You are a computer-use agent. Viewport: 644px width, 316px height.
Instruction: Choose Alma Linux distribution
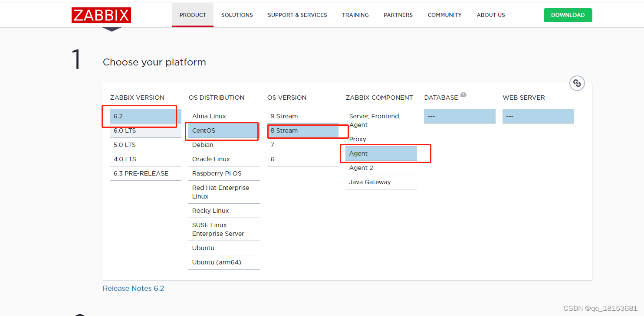pos(224,116)
